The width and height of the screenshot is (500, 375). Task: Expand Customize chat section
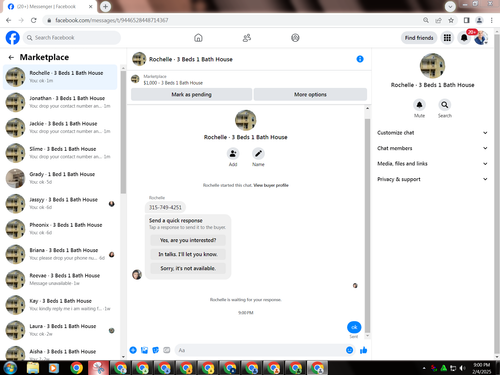(432, 133)
